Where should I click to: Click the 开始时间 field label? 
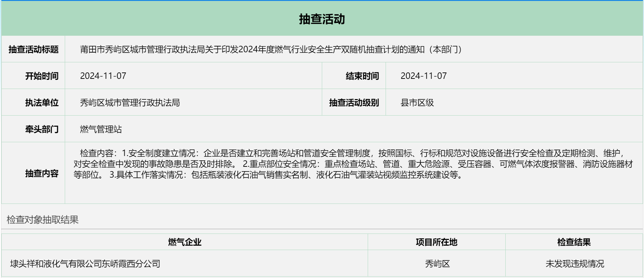click(42, 76)
